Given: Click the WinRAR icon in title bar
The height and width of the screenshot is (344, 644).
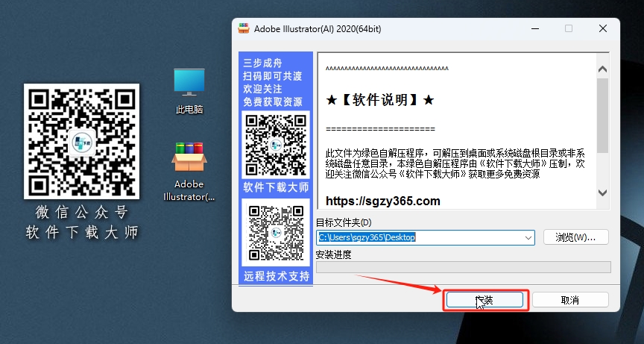Looking at the screenshot, I should [x=244, y=28].
